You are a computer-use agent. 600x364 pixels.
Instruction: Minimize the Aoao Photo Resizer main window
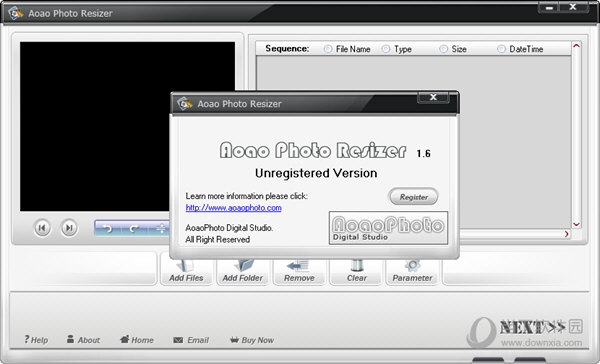tap(549, 7)
